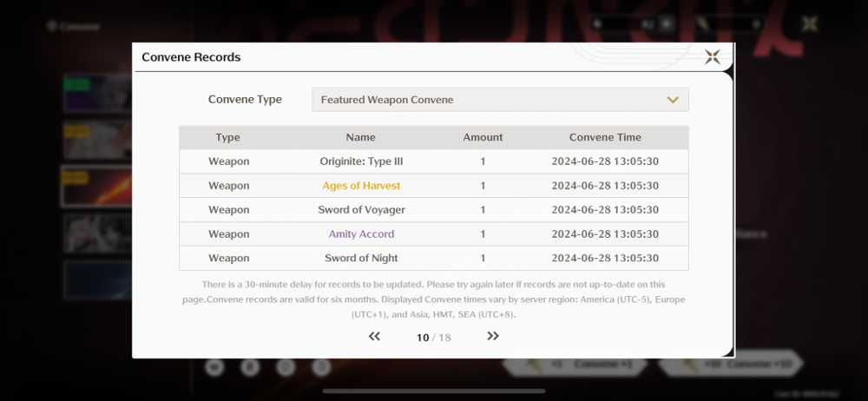The image size is (868, 401).
Task: Click the Convene Time column header
Action: coord(605,137)
